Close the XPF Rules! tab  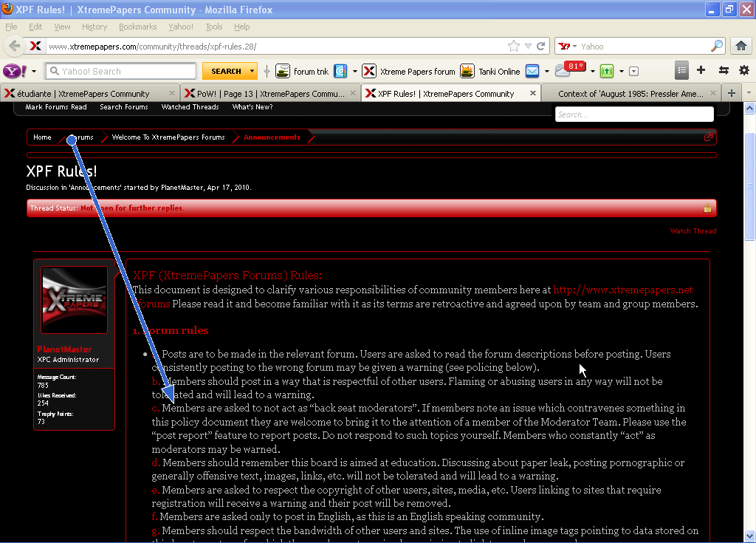pyautogui.click(x=533, y=93)
